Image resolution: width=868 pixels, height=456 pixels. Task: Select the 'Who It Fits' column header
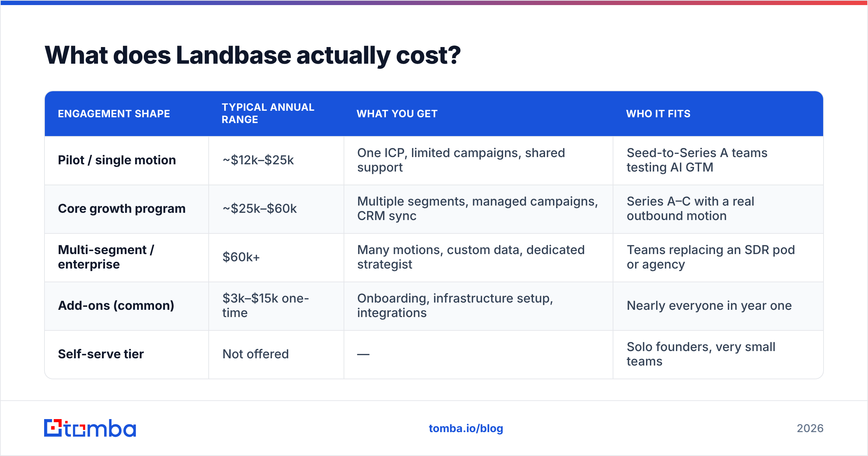(x=658, y=114)
